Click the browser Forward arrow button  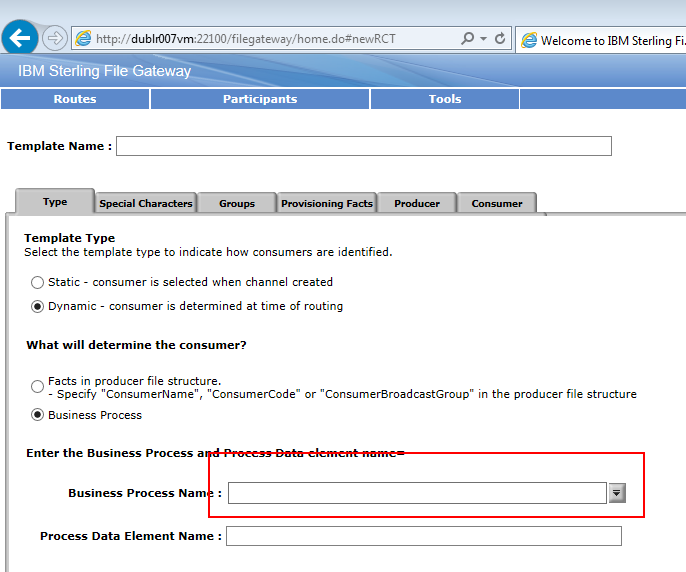pyautogui.click(x=54, y=38)
